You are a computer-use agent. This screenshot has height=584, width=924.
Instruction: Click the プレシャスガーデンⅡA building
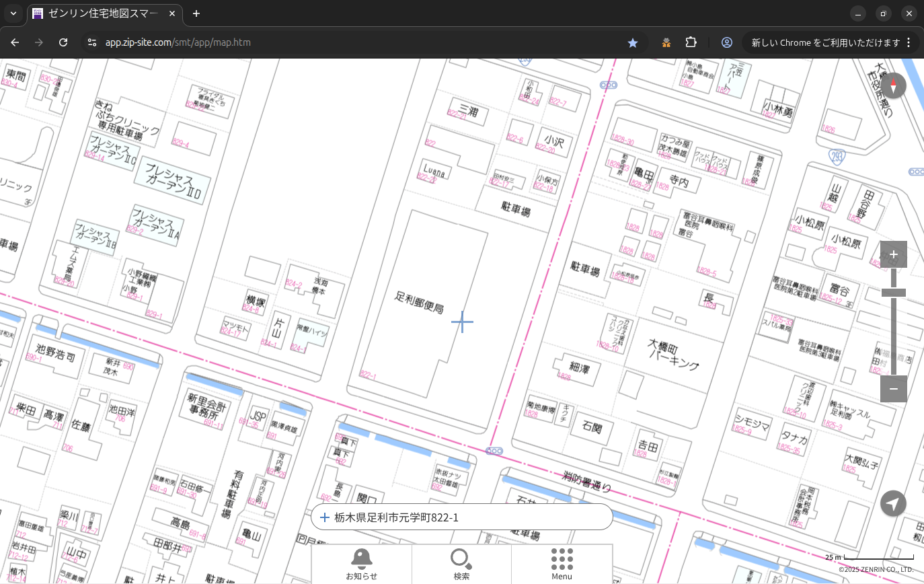pyautogui.click(x=155, y=225)
